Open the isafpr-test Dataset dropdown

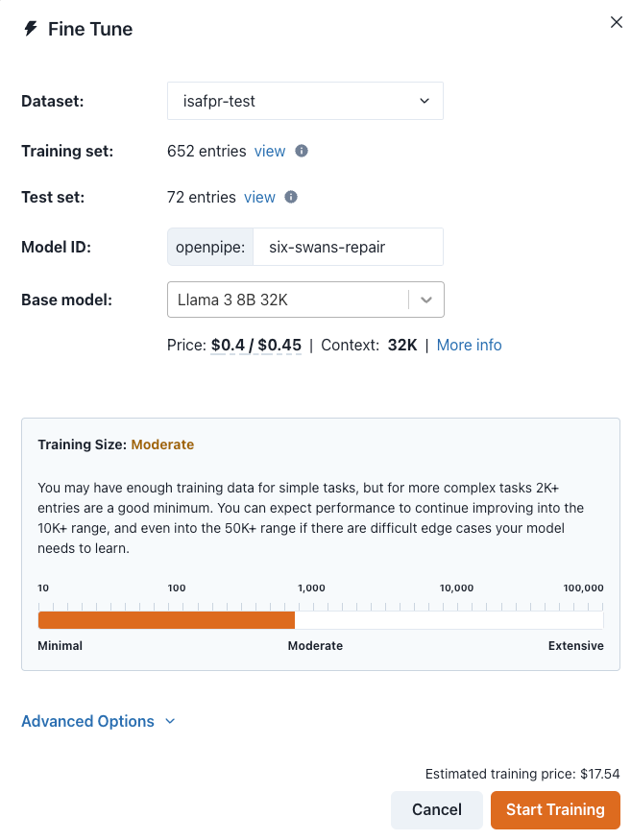[x=304, y=101]
